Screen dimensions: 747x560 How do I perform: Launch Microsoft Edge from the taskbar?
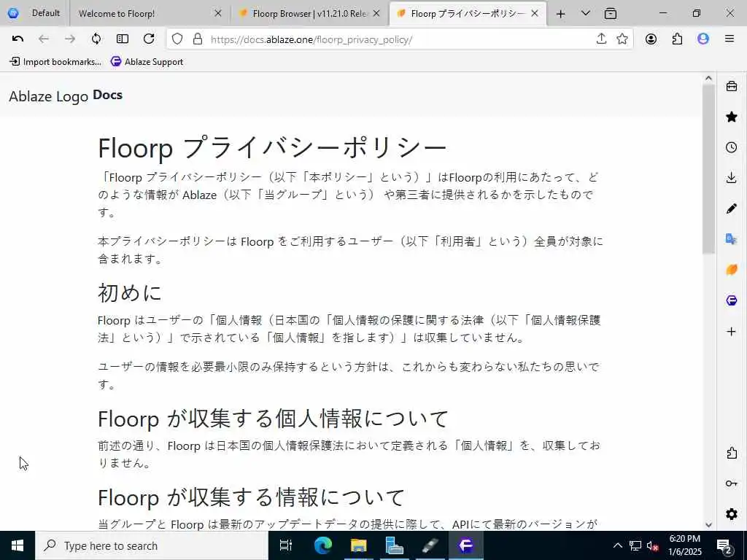tap(322, 545)
